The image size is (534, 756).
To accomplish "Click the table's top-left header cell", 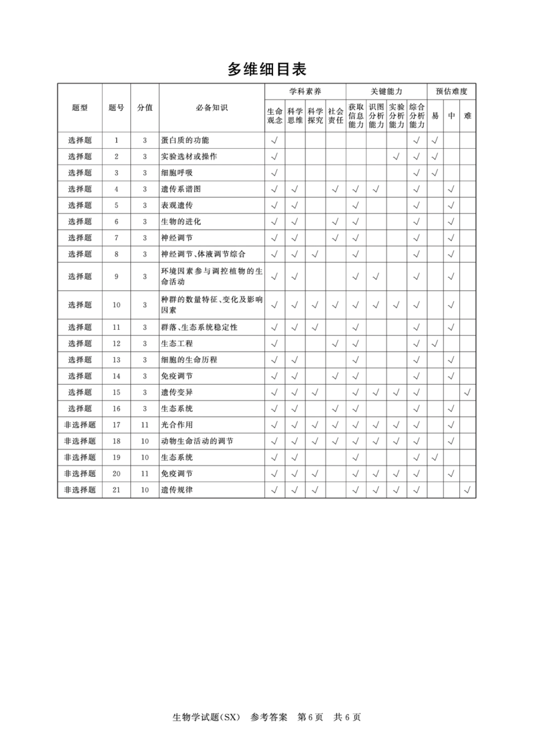I will point(80,106).
